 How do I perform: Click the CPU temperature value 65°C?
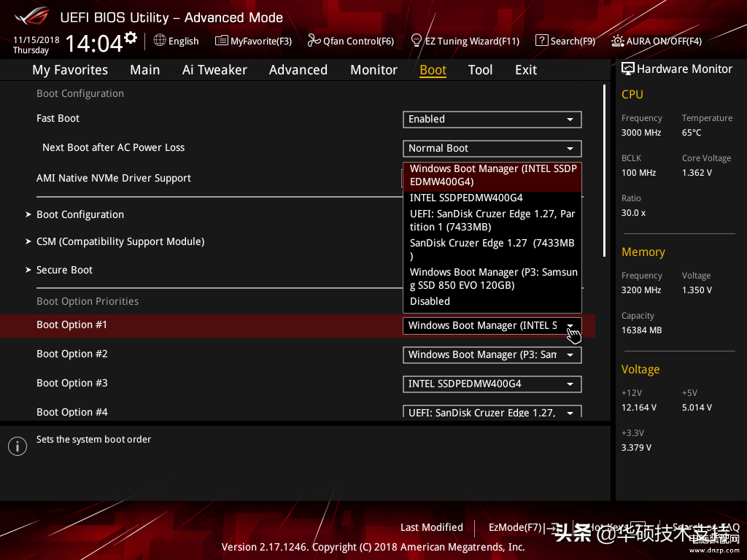coord(692,133)
